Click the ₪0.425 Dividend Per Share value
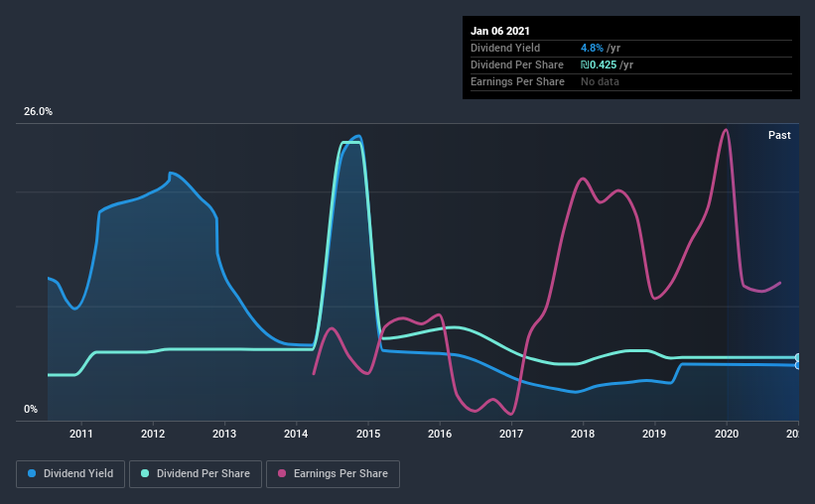The image size is (815, 504). tap(599, 64)
